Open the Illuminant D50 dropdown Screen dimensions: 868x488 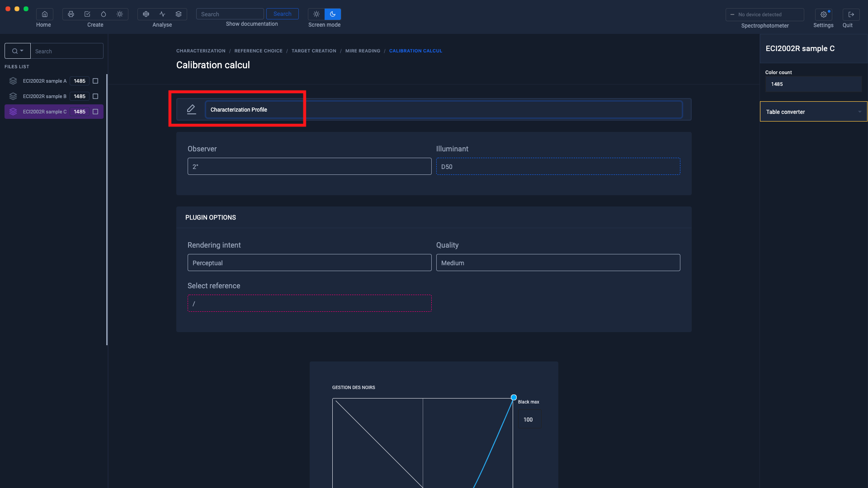558,166
